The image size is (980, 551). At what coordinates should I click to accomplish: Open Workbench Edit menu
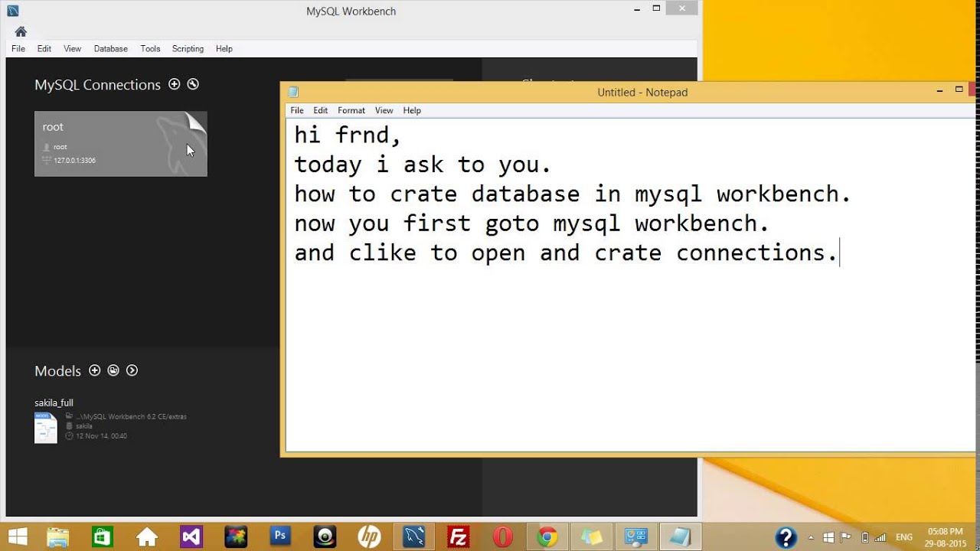pyautogui.click(x=44, y=48)
